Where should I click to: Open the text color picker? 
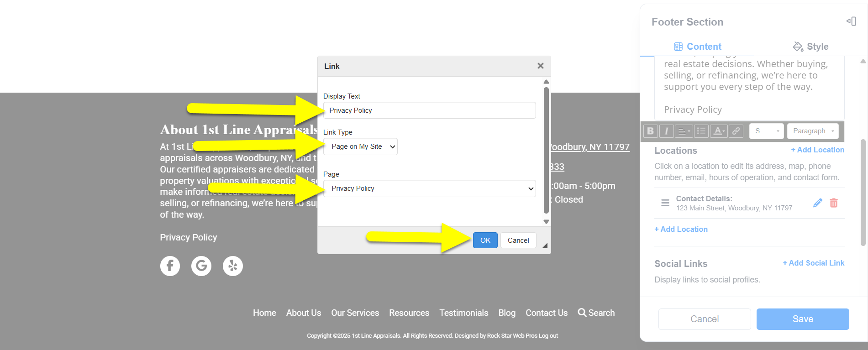pos(719,131)
